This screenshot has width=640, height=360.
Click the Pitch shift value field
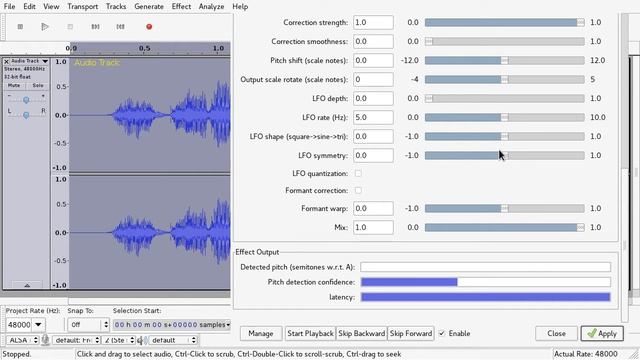373,60
